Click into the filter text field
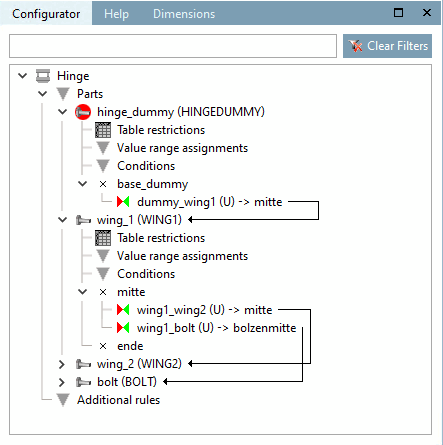This screenshot has width=443, height=445. tap(173, 46)
